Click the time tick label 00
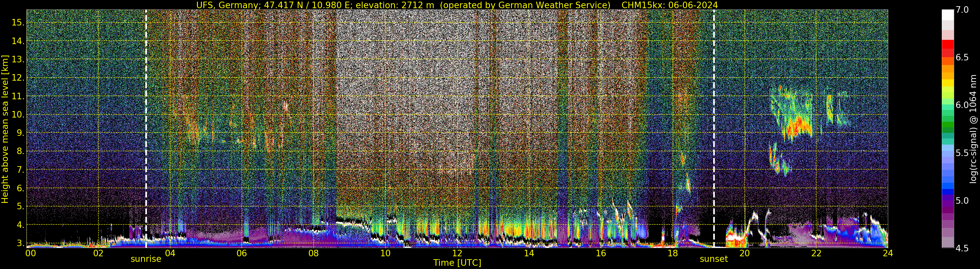 [x=30, y=254]
